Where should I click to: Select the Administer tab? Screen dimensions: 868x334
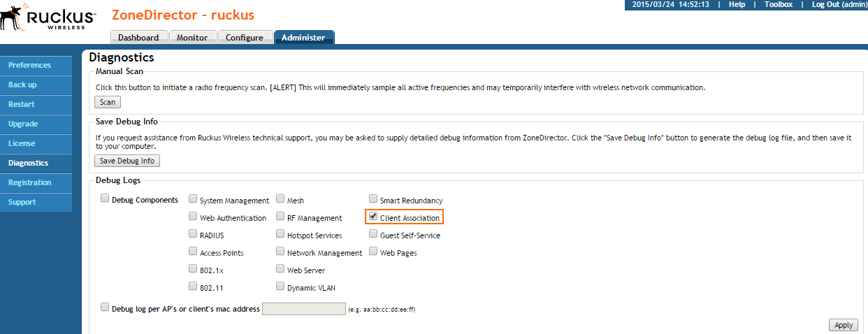[303, 38]
